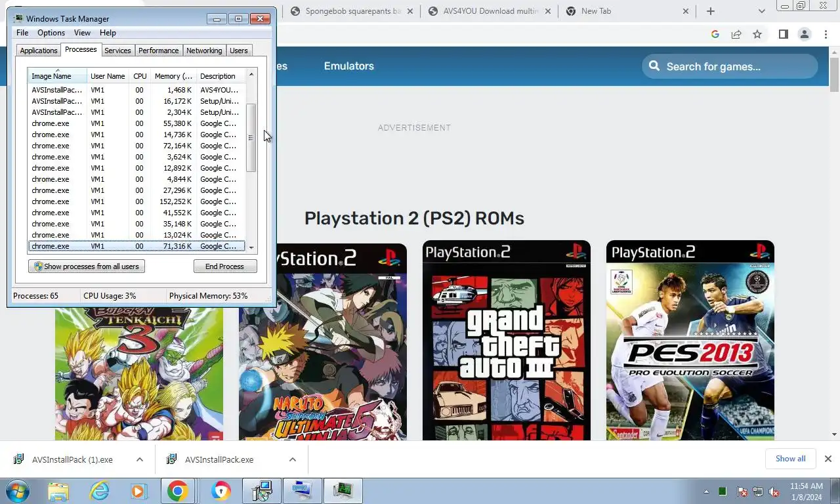Switch to Task Manager taskbar button
The image size is (840, 504).
343,491
